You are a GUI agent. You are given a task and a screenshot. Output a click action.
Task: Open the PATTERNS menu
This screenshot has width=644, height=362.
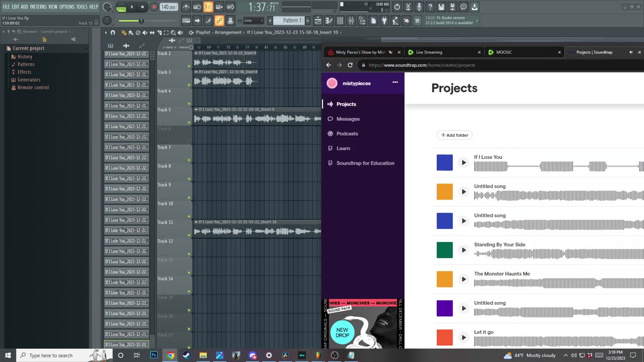pyautogui.click(x=38, y=7)
